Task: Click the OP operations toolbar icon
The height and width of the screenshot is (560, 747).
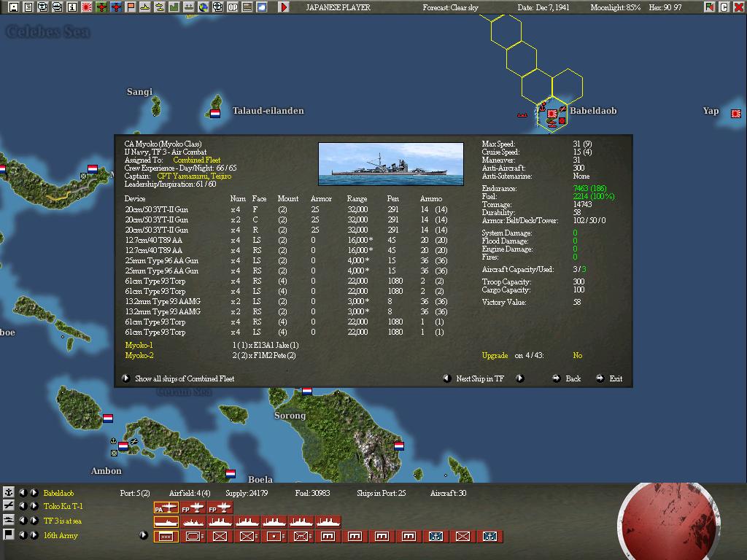Action: 233,7
